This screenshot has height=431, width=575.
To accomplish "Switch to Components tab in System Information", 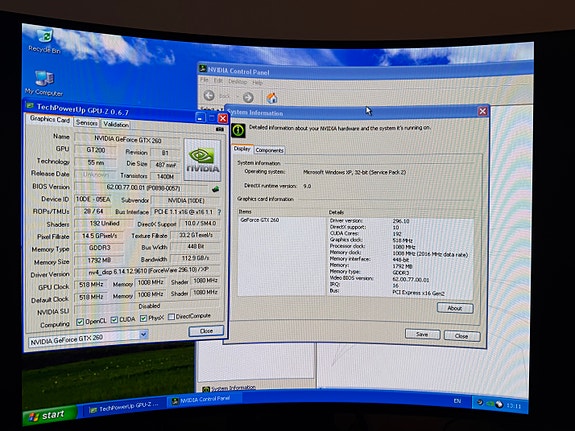I will 269,150.
